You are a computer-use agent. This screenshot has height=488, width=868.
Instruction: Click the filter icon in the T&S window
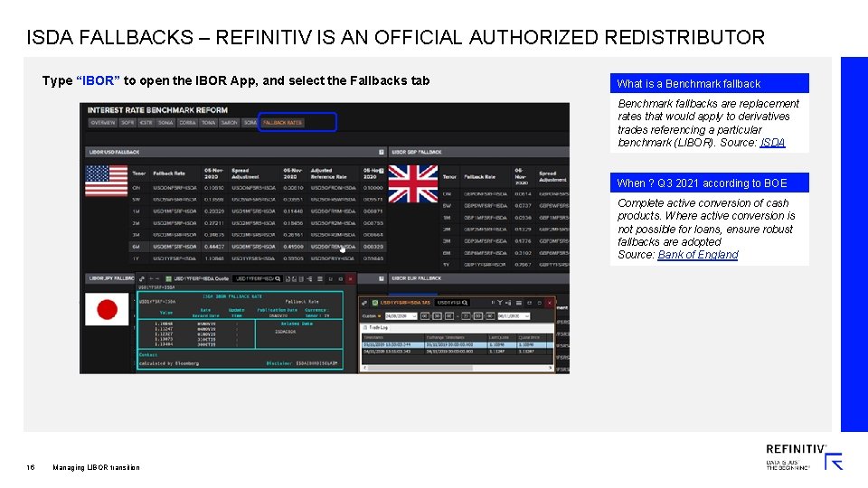pos(500,303)
